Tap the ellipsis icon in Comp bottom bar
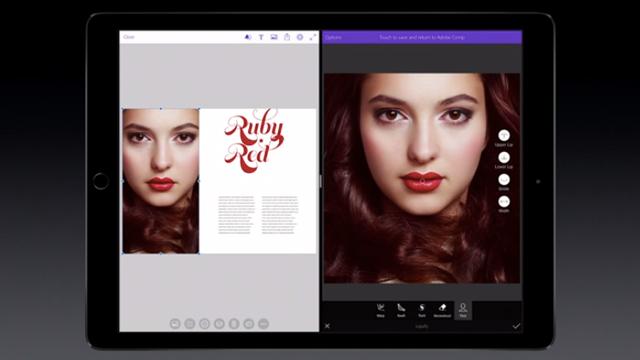 click(263, 324)
